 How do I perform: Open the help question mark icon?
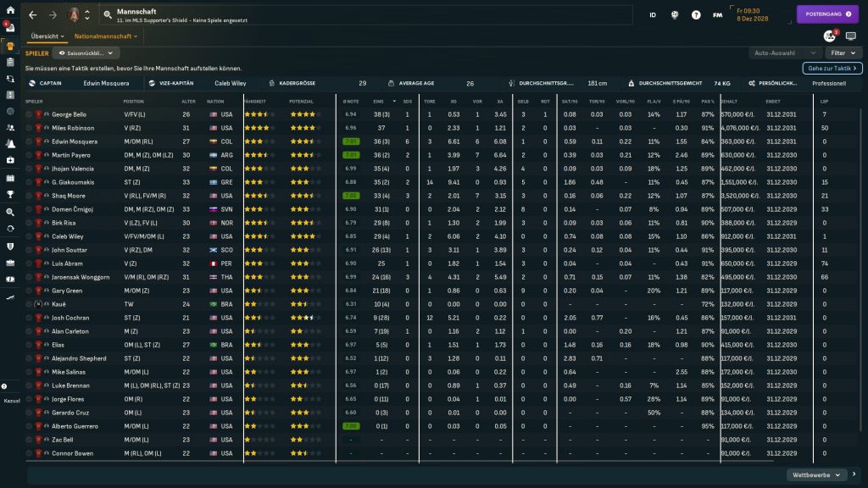pyautogui.click(x=696, y=15)
